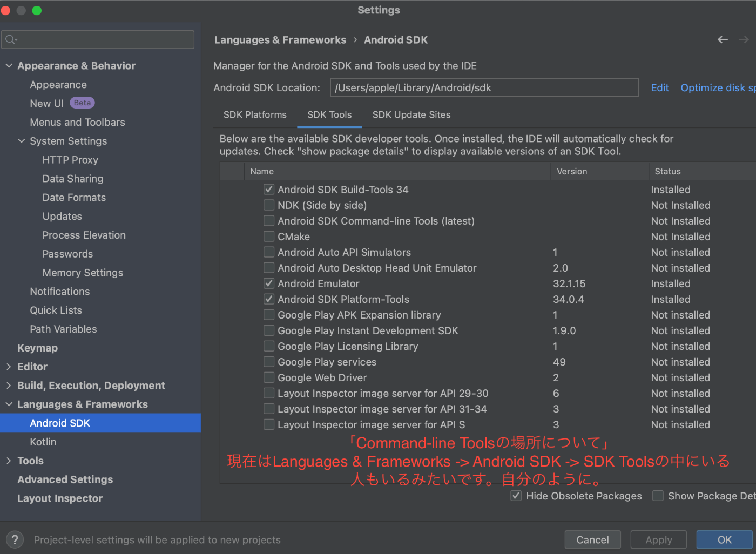Open Kotlin settings
Screen dimensions: 756x554
[x=43, y=442]
